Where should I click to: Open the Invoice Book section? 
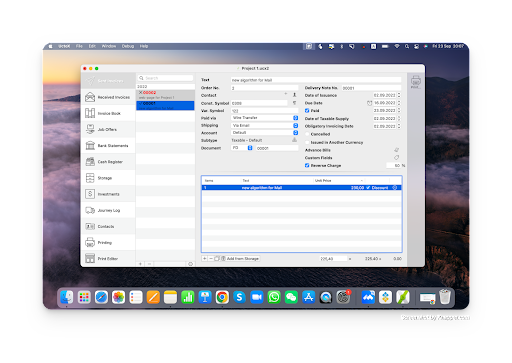(108, 113)
